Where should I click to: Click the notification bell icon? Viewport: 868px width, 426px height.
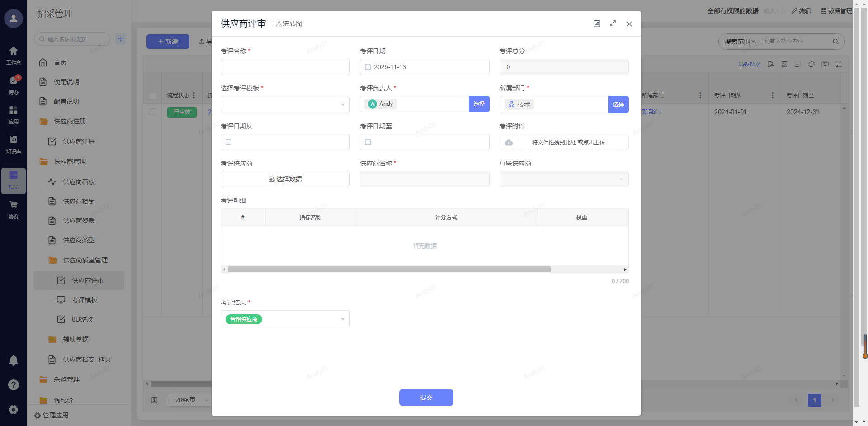click(x=14, y=360)
